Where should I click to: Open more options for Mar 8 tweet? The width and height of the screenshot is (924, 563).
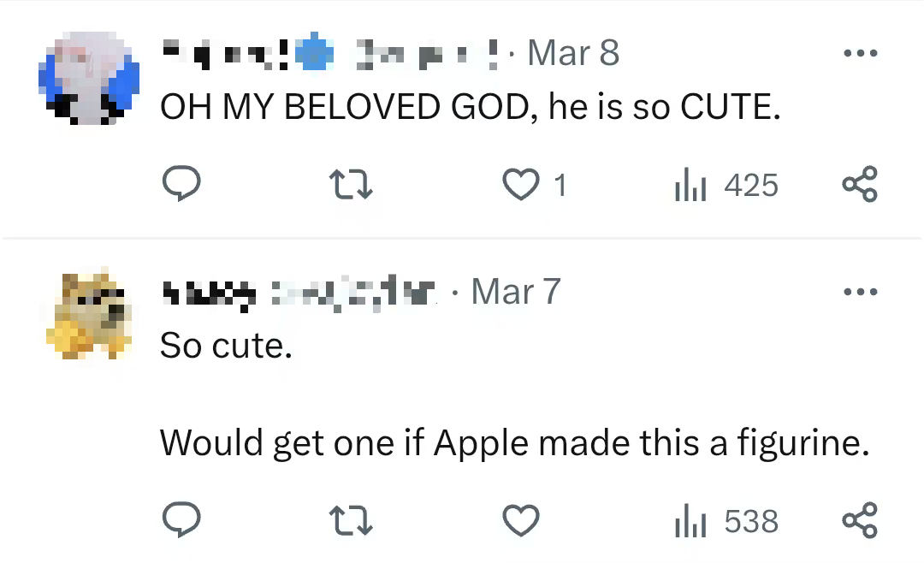pos(860,53)
